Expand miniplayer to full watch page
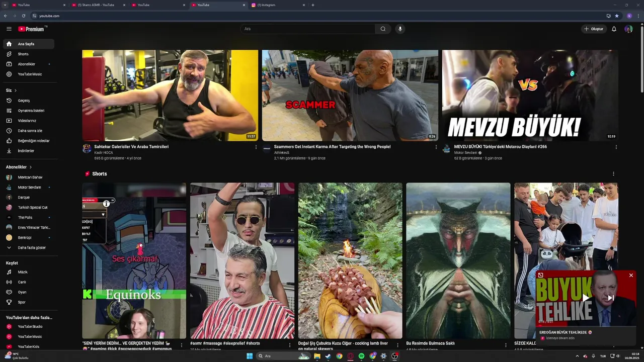The image size is (644, 362). (x=540, y=276)
